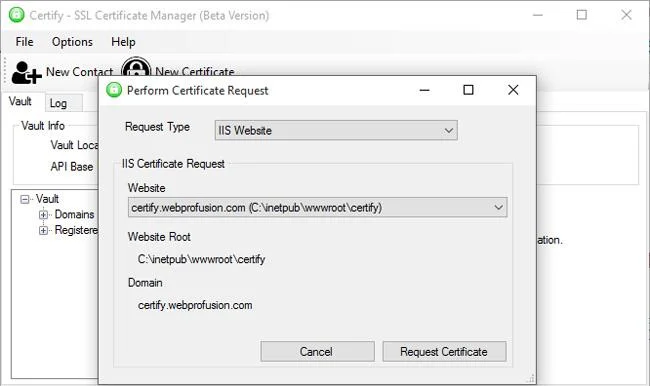Click the Cancel button
This screenshot has height=386, width=650.
click(x=318, y=352)
